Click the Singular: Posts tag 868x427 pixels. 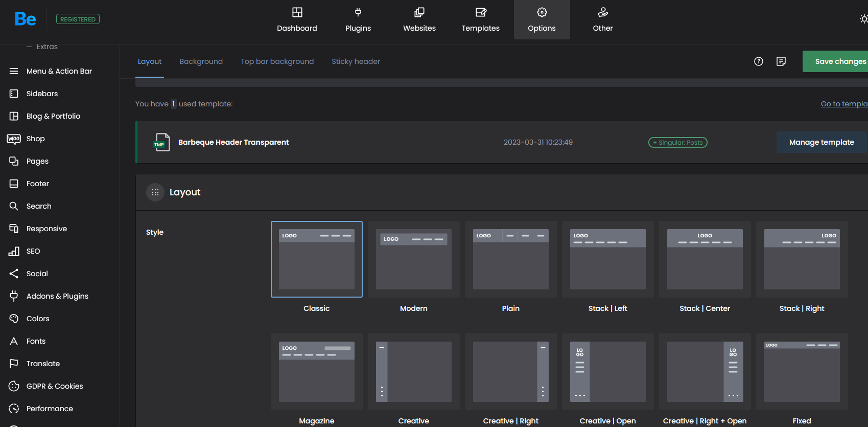[x=678, y=143]
